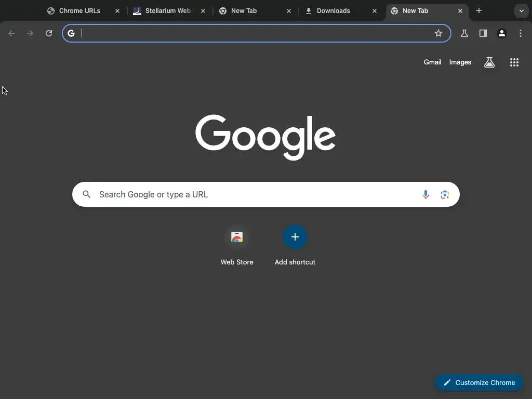Screen dimensions: 532x399
Task: Close the active New Tab
Action: 460,11
